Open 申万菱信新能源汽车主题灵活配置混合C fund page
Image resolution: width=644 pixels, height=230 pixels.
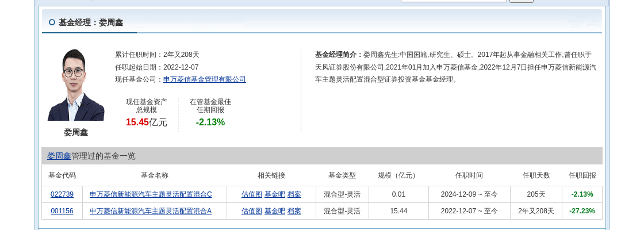pyautogui.click(x=151, y=194)
